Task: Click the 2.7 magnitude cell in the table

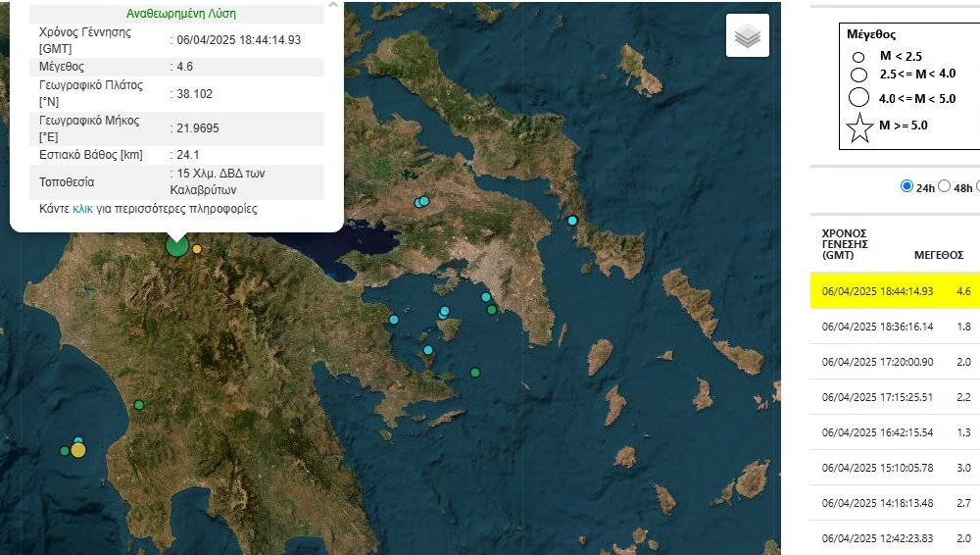Action: pos(963,503)
